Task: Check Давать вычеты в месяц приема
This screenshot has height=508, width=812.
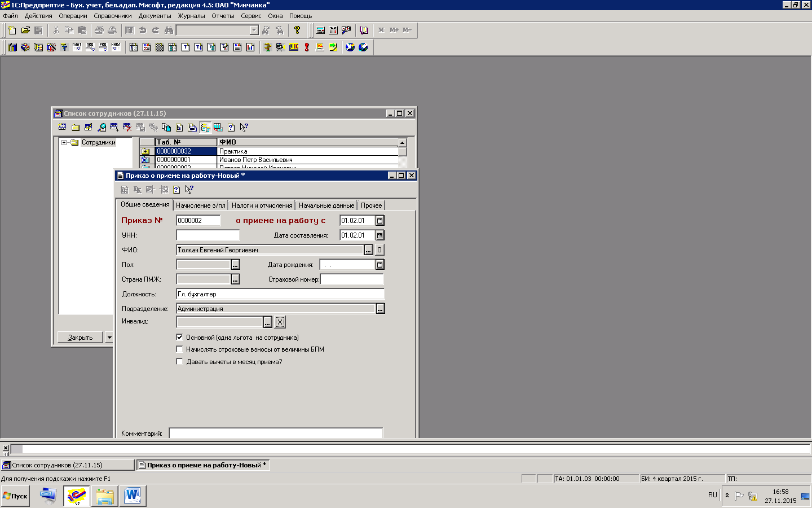Action: (180, 362)
